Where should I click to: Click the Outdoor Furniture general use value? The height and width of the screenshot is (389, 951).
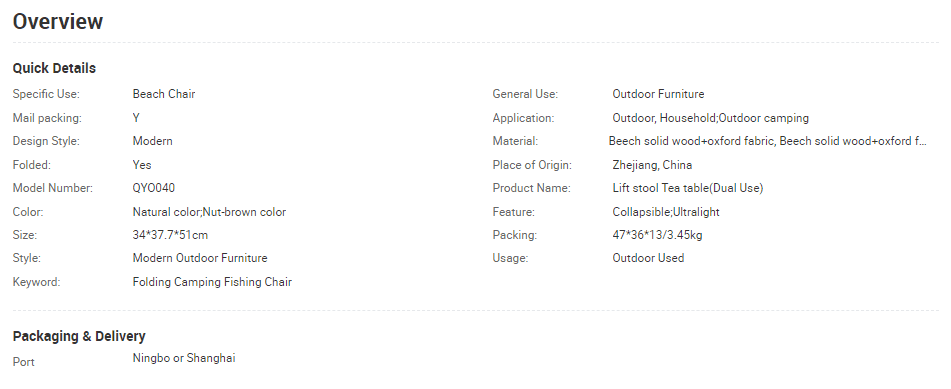pos(658,94)
